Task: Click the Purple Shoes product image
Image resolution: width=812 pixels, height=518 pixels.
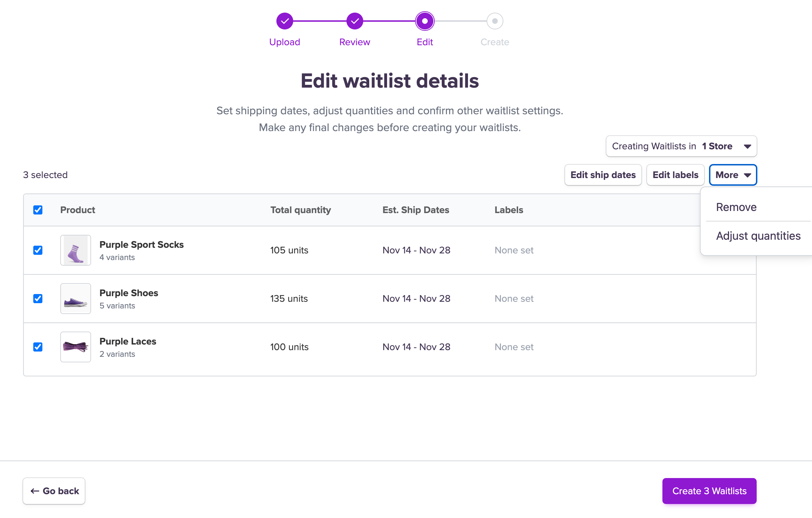Action: 75,299
